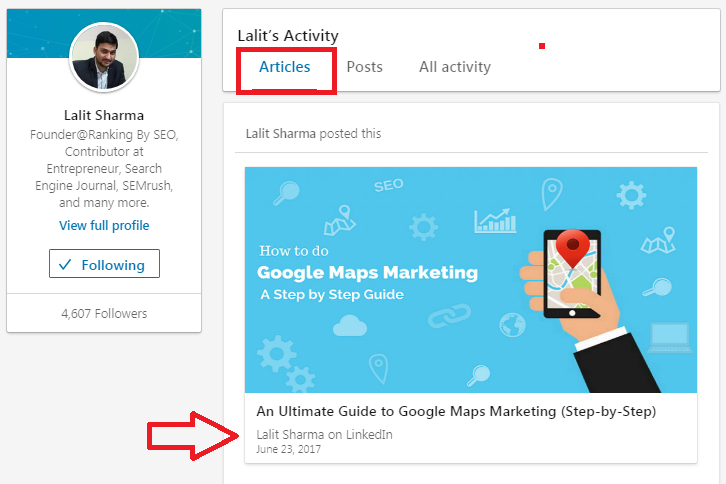Image resolution: width=726 pixels, height=484 pixels.
Task: Open the View full profile link
Action: [x=104, y=226]
